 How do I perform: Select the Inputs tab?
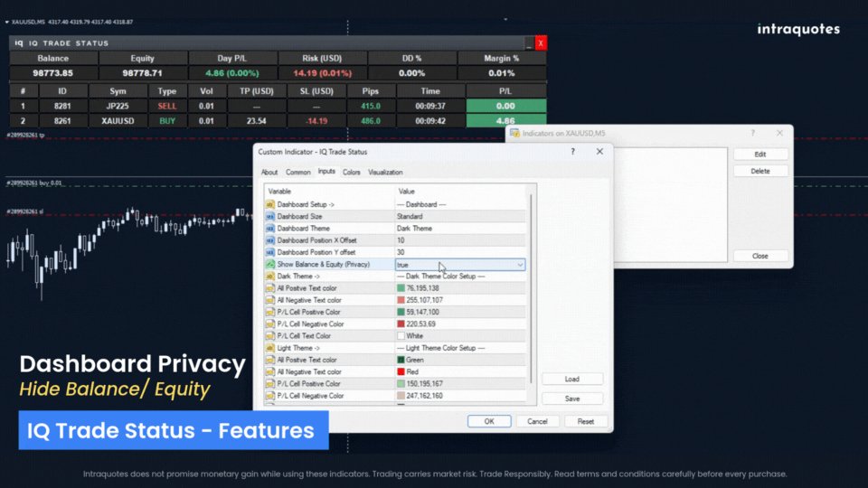click(326, 172)
